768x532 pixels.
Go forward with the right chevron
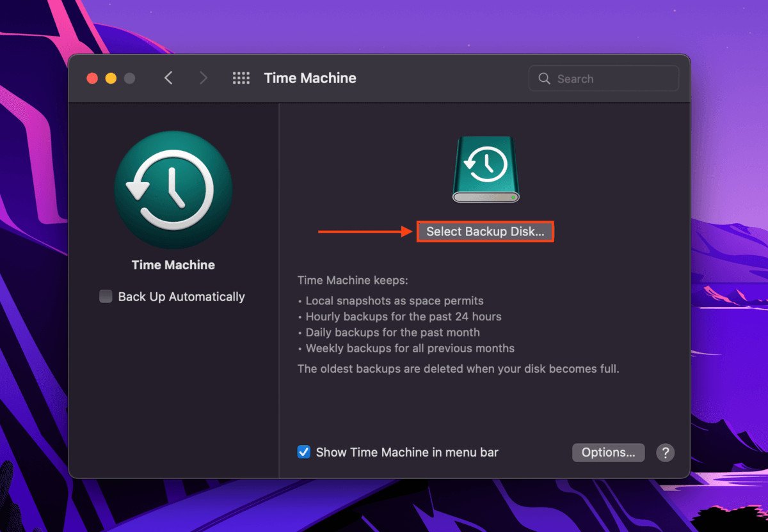[x=204, y=78]
